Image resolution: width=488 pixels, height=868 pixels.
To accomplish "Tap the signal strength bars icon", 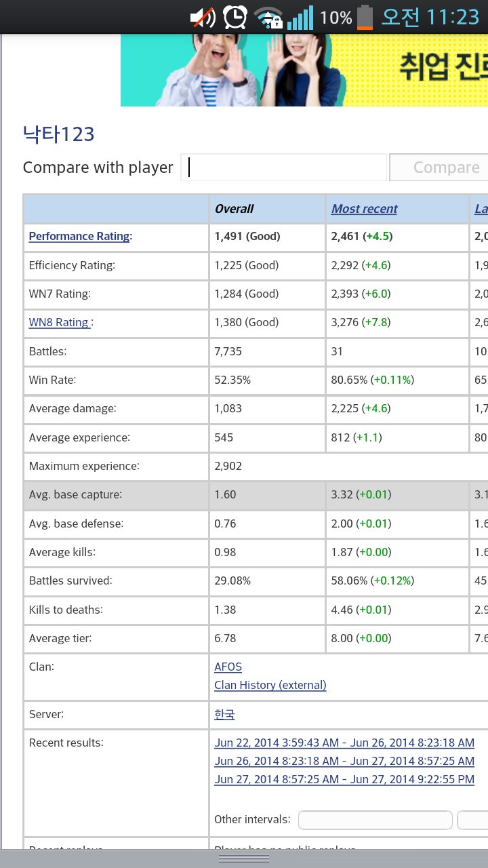I will [300, 17].
